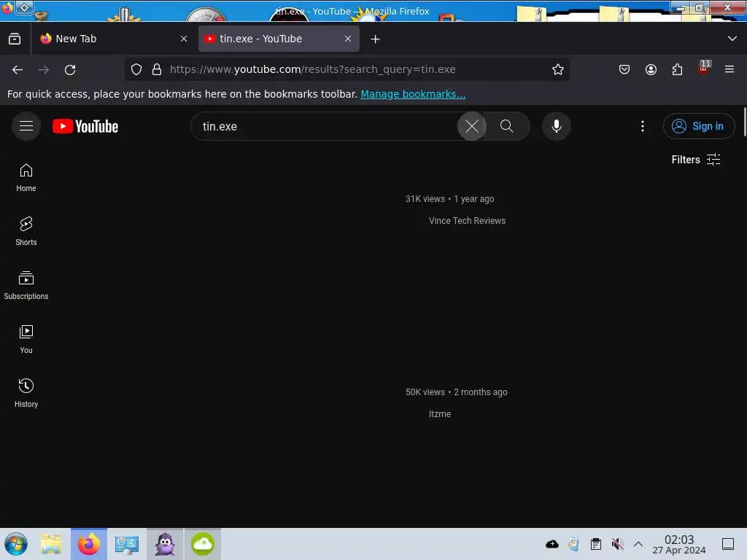Click the '31K views • 1 year ago' text
The height and width of the screenshot is (560, 747).
449,198
